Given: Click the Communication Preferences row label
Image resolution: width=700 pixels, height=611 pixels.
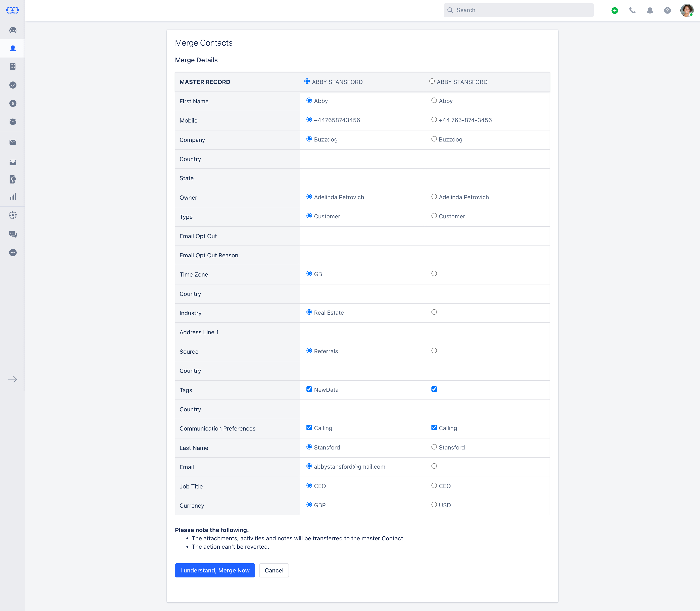Looking at the screenshot, I should point(217,429).
